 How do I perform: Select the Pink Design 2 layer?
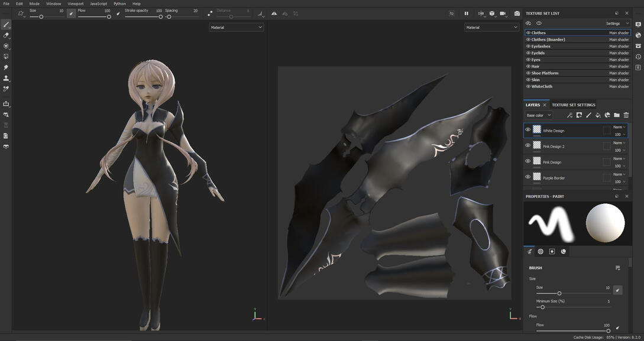[x=554, y=147]
